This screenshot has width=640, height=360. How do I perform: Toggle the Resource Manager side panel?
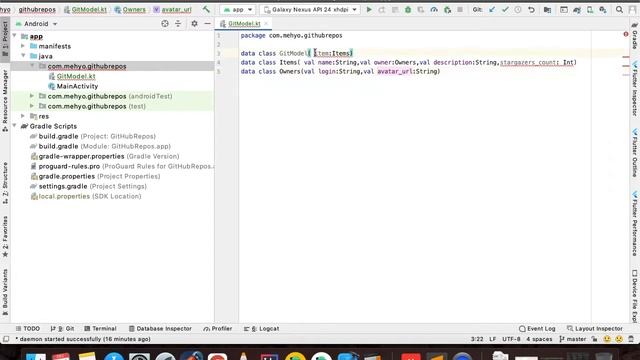[5, 100]
